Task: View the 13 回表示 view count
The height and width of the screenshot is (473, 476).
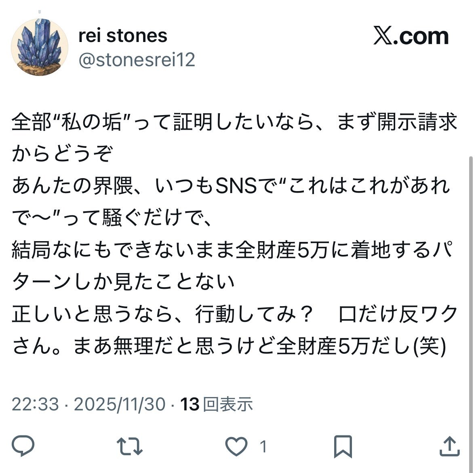Action: 217,404
